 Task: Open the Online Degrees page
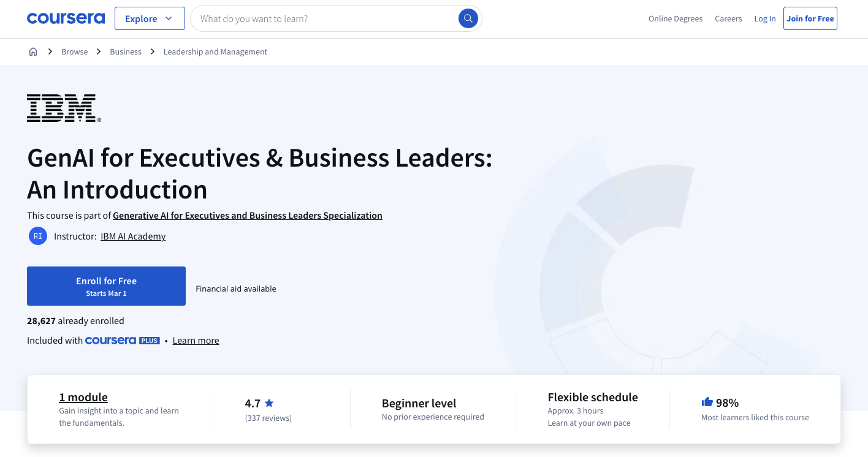pos(676,18)
